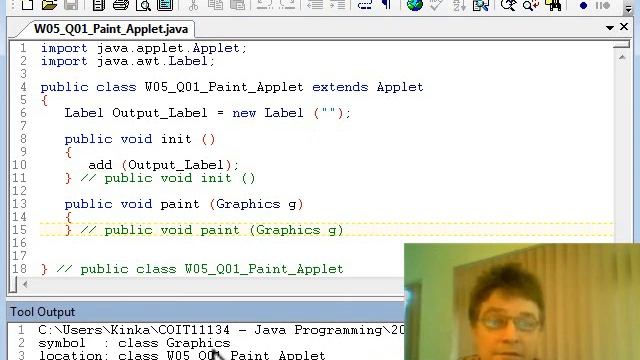Sort lines with the A-Z icon
The image size is (640, 360).
click(459, 5)
